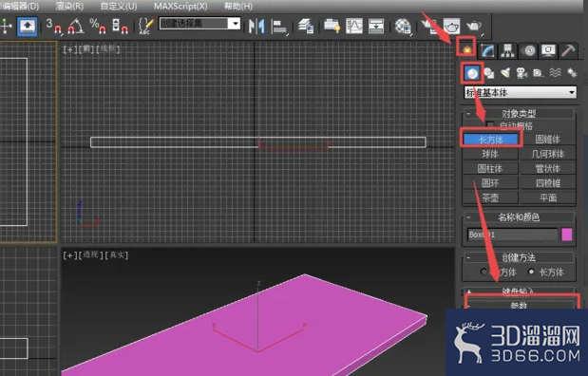Click the Box001 object name field
Screen dimensions: 588x376
point(512,235)
